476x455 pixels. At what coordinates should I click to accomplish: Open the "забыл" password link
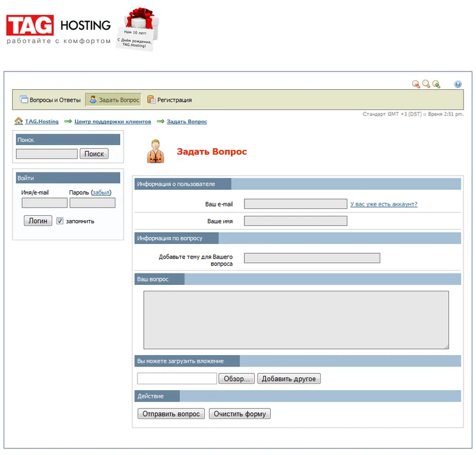(x=101, y=193)
